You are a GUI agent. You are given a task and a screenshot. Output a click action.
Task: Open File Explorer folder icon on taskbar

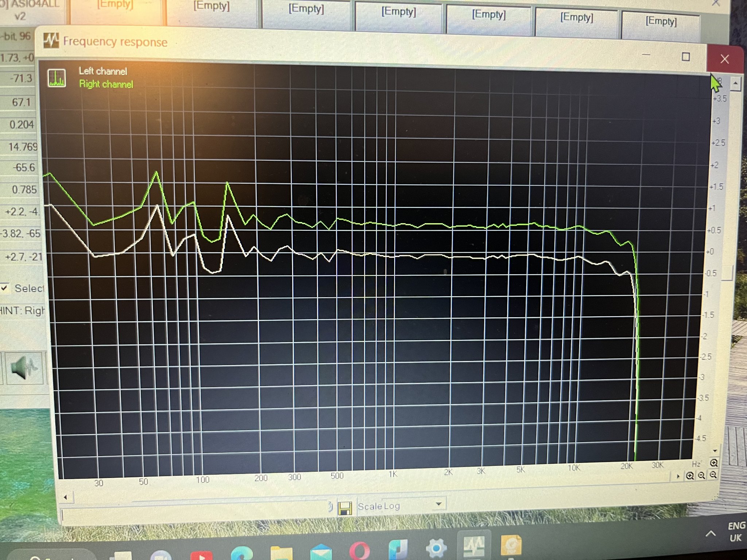pos(281,552)
